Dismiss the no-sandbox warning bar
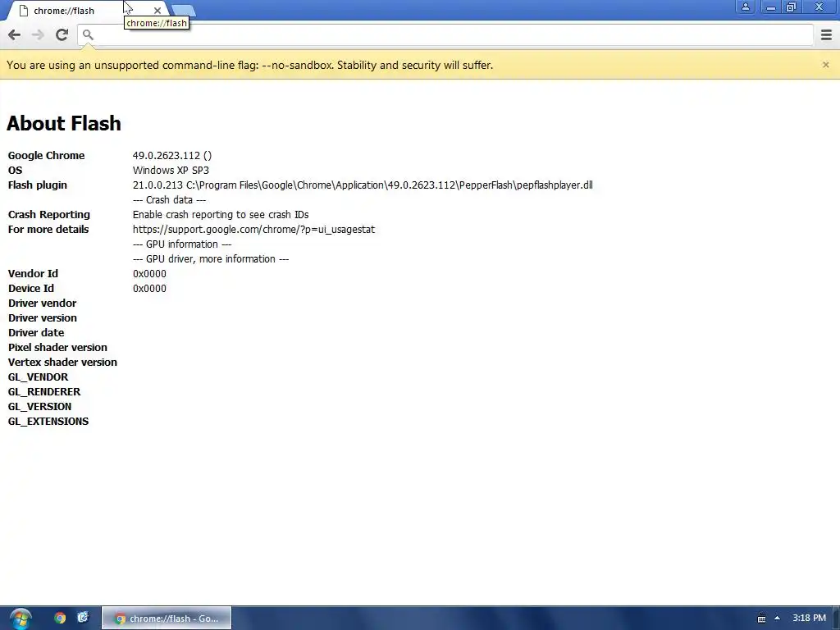The height and width of the screenshot is (630, 840). click(825, 65)
